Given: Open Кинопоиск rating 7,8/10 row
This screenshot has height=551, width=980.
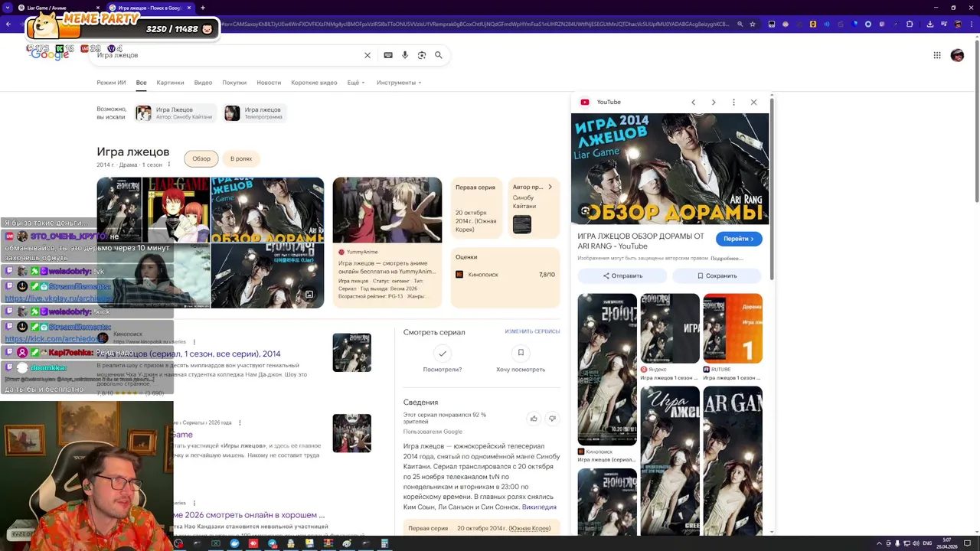Looking at the screenshot, I should click(505, 275).
